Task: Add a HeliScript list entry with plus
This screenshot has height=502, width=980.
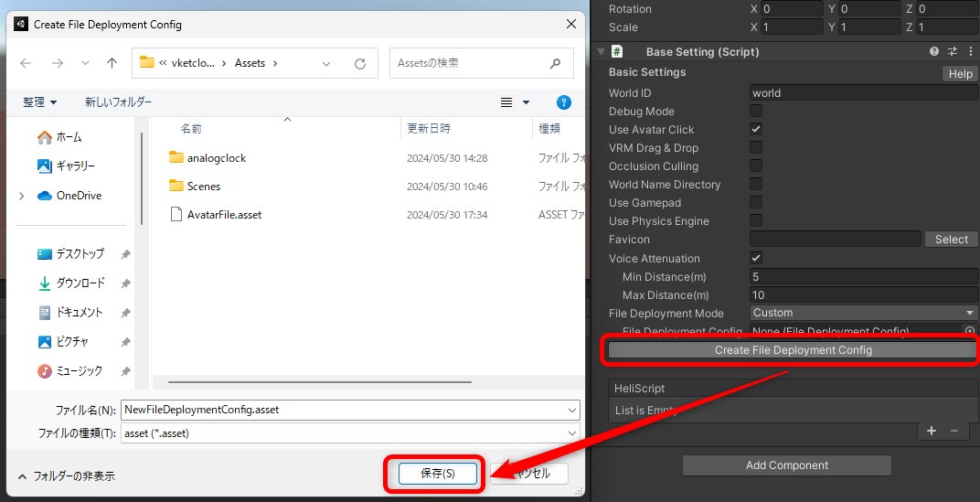Action: (x=932, y=430)
